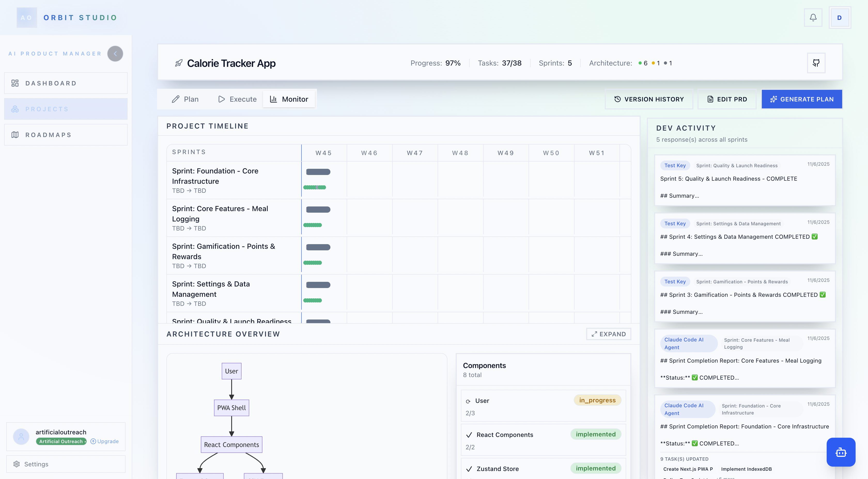This screenshot has width=868, height=479.
Task: Open notifications via the bell icon
Action: 813,18
